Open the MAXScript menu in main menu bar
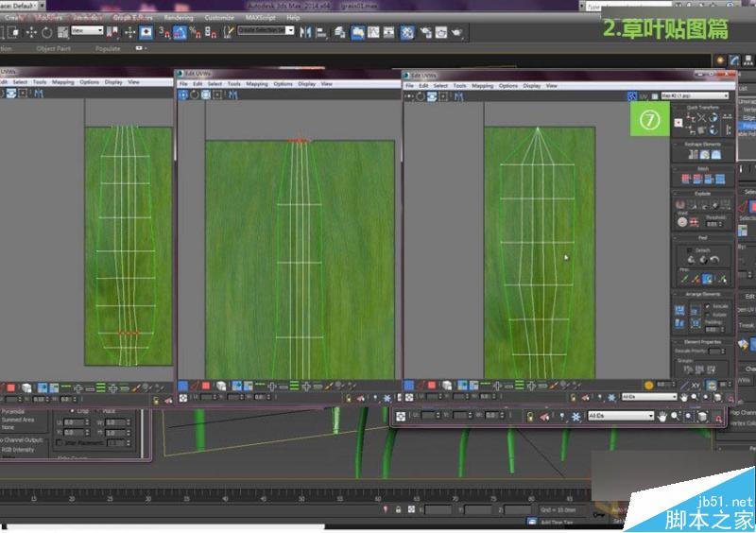Image resolution: width=756 pixels, height=533 pixels. [260, 17]
